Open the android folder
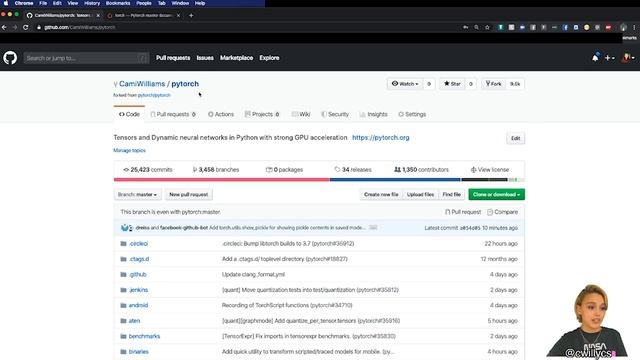The image size is (640, 360). pos(138,305)
